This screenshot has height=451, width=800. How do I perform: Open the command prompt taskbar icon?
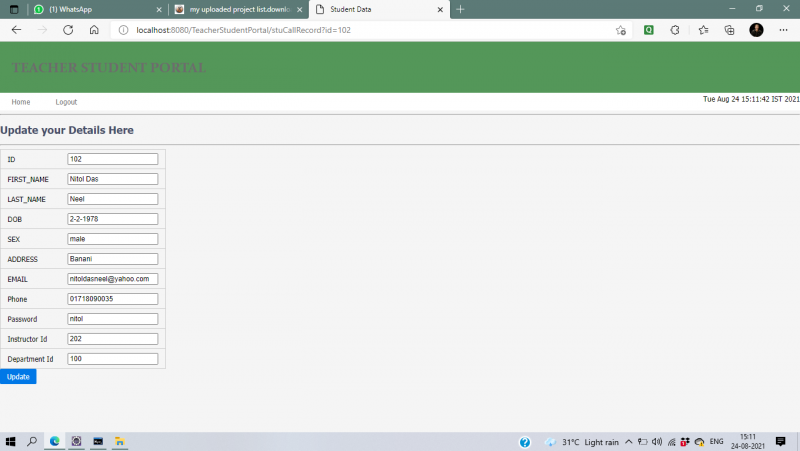(x=98, y=441)
